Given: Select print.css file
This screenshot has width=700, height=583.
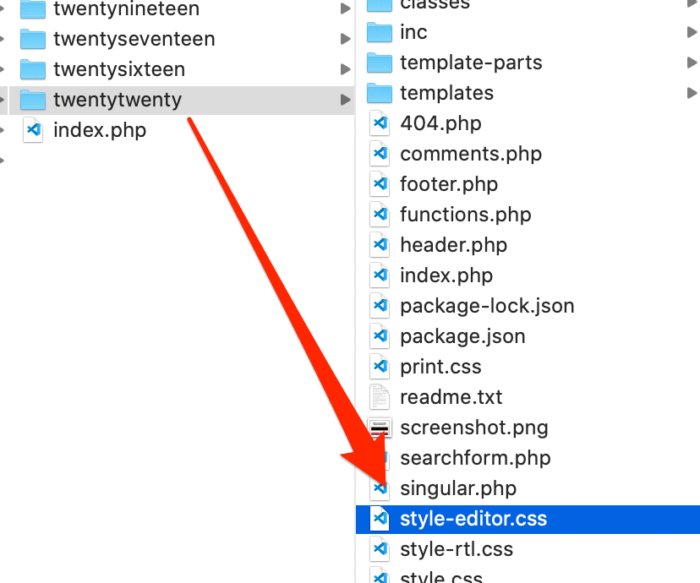Looking at the screenshot, I should click(440, 367).
